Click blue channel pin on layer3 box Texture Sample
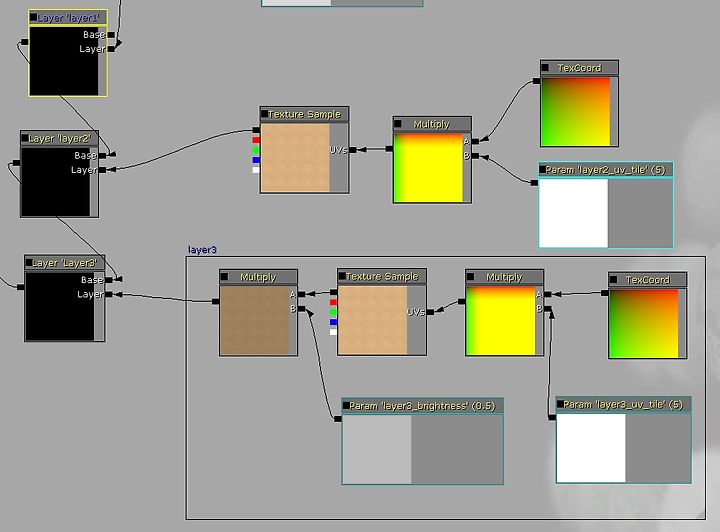 333,322
